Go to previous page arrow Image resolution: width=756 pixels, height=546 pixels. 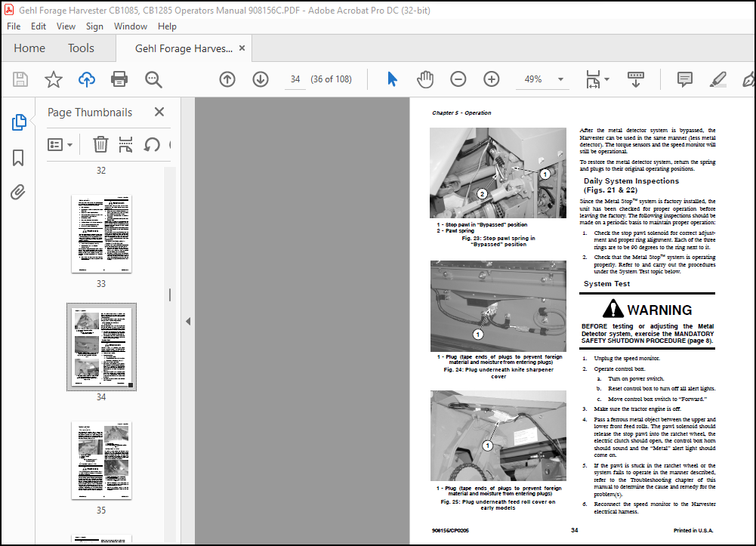pos(227,79)
